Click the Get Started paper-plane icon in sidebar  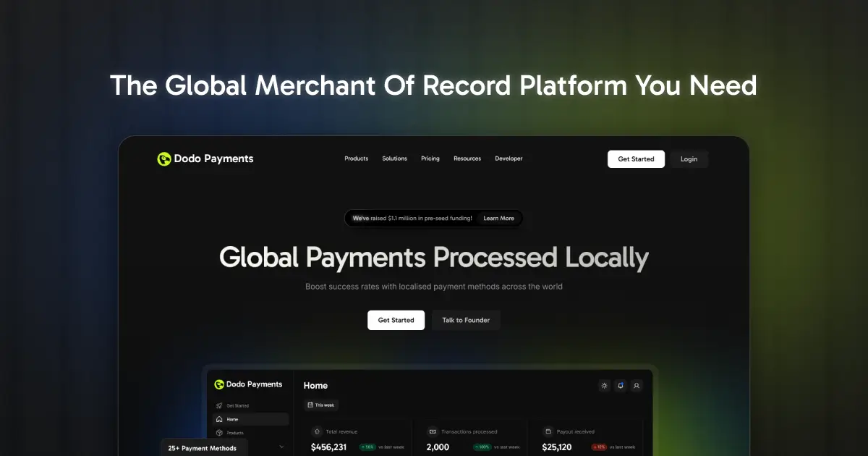tap(218, 405)
